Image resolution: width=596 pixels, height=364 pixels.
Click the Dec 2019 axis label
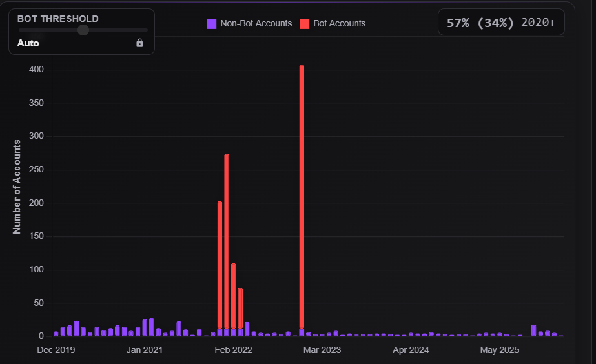(56, 350)
